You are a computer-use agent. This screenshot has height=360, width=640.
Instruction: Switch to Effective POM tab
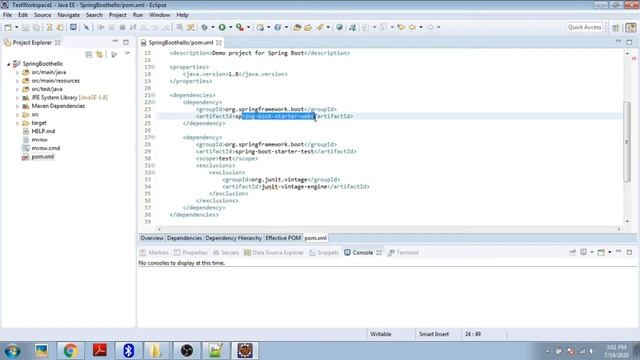pos(283,238)
